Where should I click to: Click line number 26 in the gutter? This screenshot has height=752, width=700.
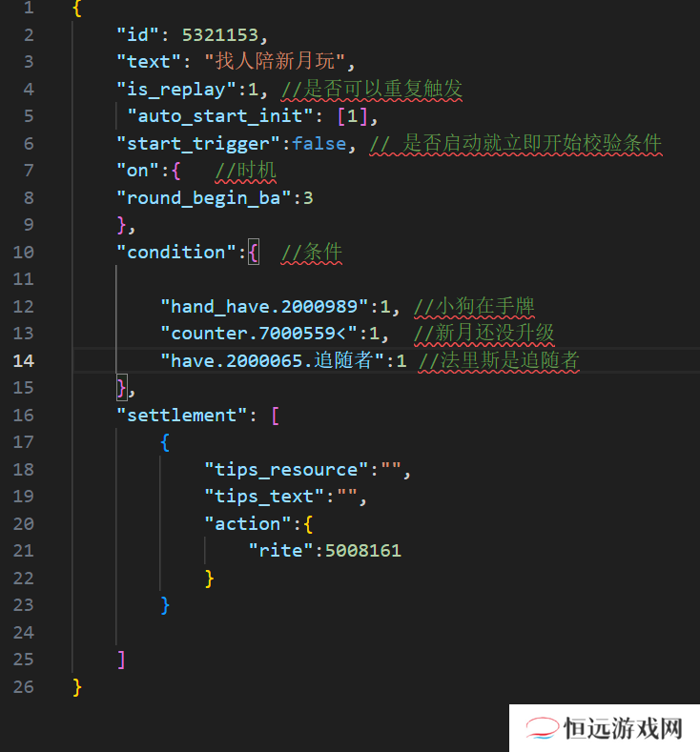point(24,687)
